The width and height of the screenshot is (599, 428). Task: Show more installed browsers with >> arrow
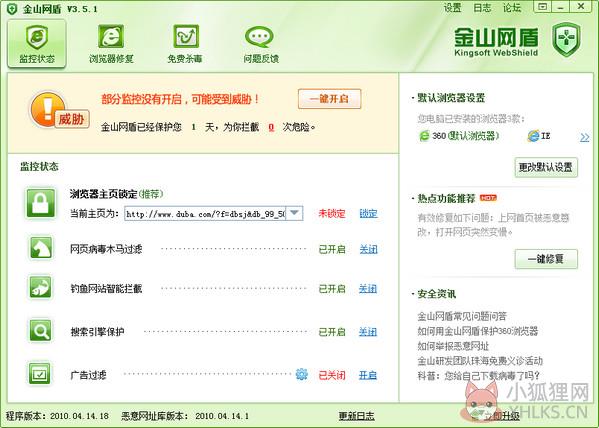click(584, 137)
